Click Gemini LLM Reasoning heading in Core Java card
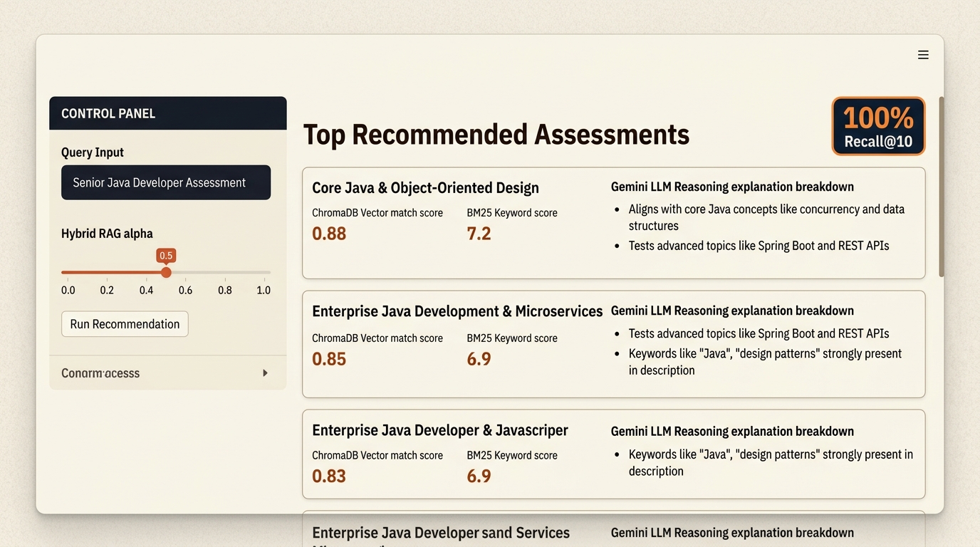This screenshot has width=980, height=547. (732, 187)
